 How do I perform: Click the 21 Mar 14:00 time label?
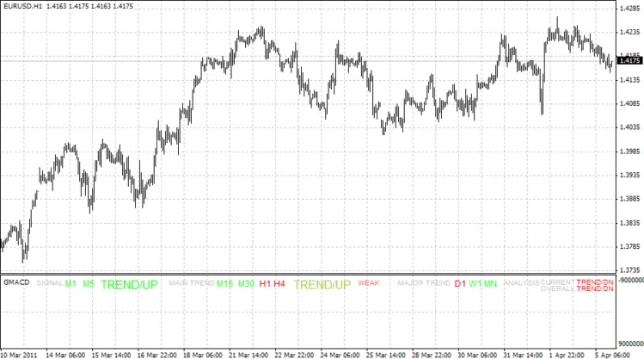248,355
